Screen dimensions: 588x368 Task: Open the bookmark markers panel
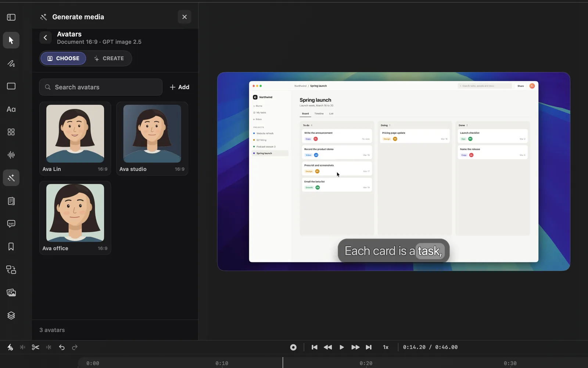point(11,247)
